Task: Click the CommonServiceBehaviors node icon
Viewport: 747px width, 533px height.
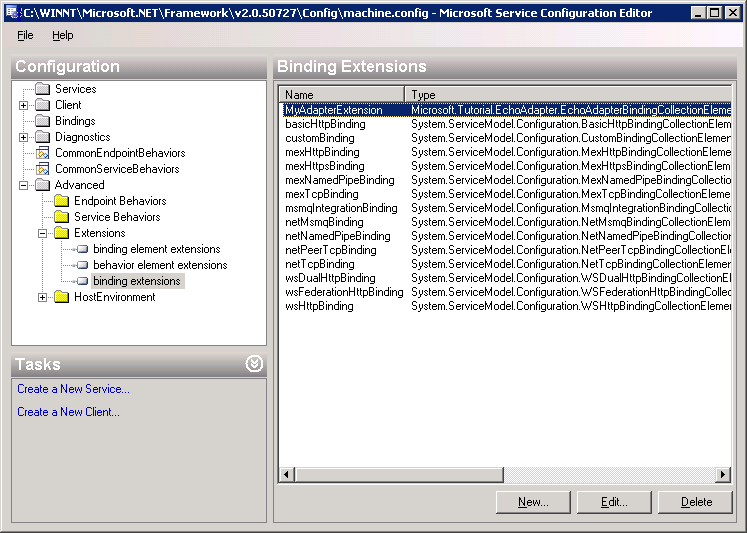Action: tap(43, 169)
